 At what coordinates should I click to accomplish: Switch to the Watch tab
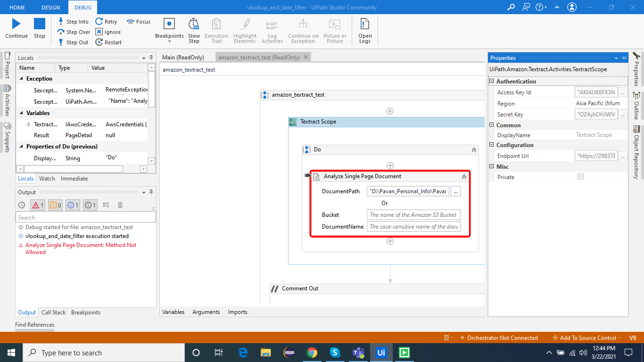pos(47,179)
